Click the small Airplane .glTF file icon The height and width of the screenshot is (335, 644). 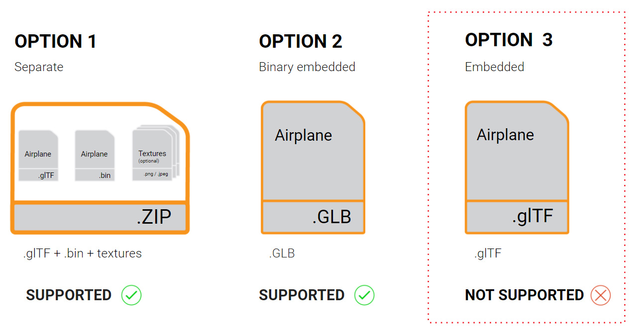pos(38,156)
